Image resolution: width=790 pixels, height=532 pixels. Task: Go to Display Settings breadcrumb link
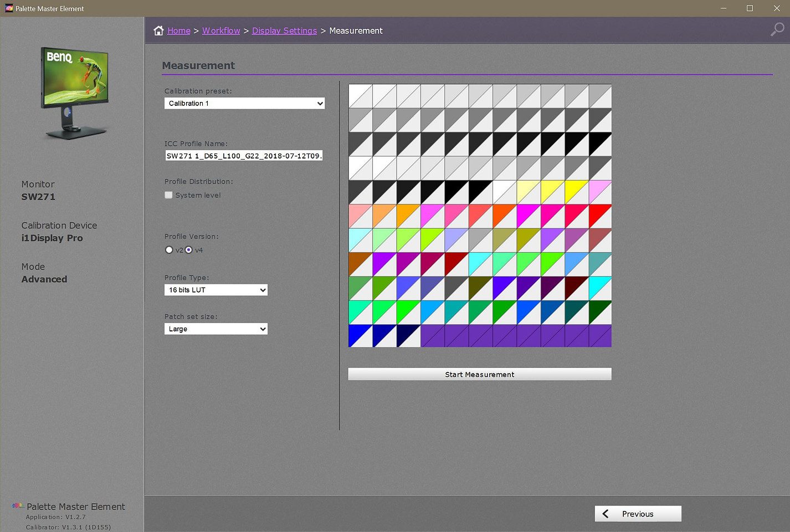pyautogui.click(x=284, y=30)
